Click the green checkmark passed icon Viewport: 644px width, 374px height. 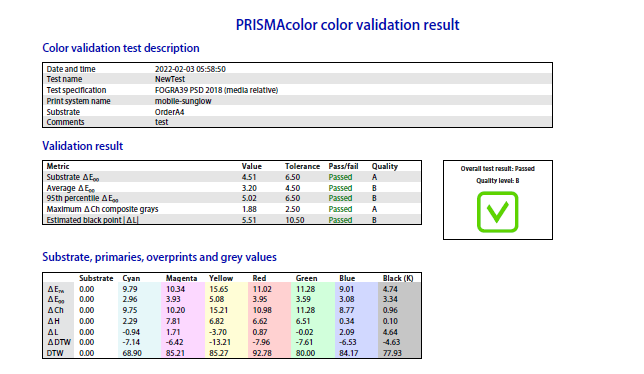pyautogui.click(x=497, y=212)
